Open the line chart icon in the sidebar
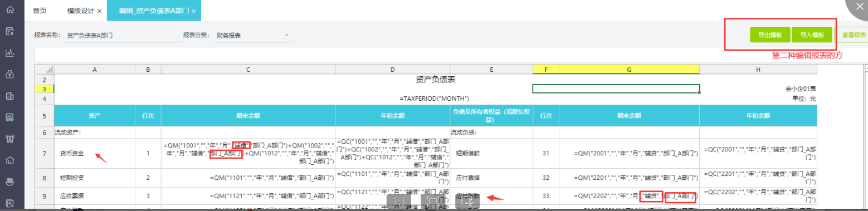This screenshot has width=868, height=211. coord(9,53)
